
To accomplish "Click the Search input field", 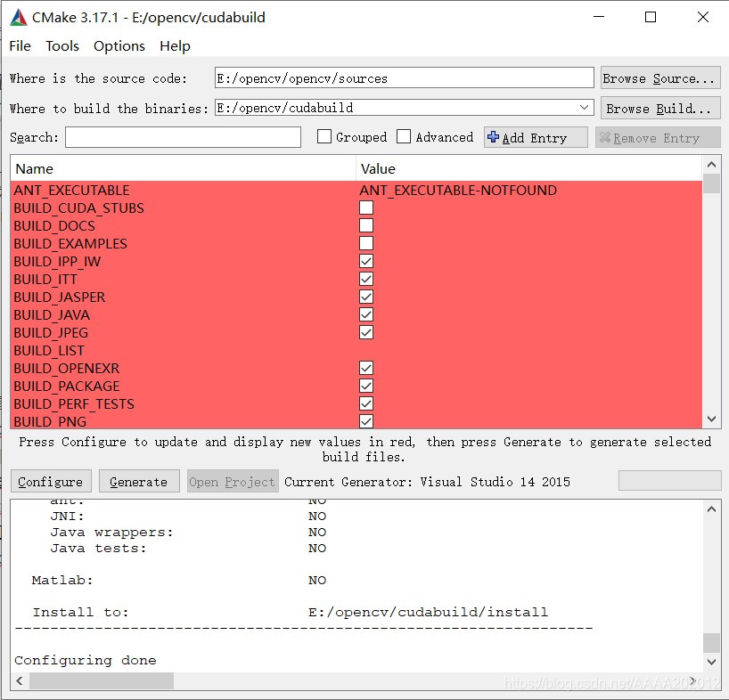I will (183, 137).
